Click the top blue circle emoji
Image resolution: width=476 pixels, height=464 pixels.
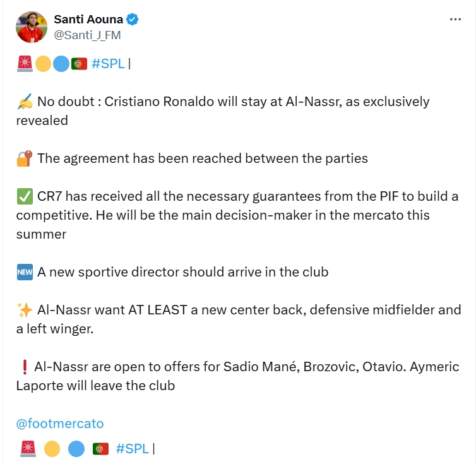coord(61,64)
